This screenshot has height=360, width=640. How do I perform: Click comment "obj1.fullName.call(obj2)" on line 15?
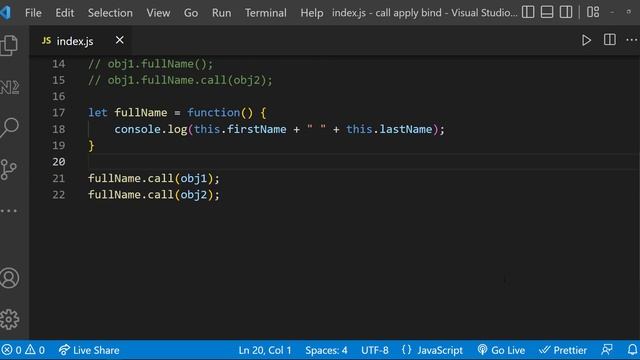187,80
